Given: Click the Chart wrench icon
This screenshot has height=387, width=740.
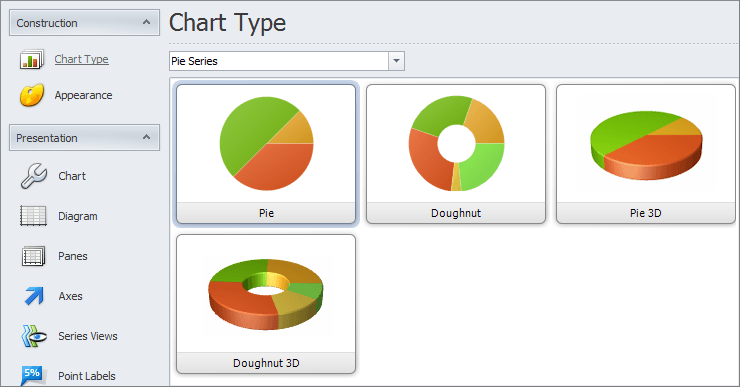Looking at the screenshot, I should (34, 176).
